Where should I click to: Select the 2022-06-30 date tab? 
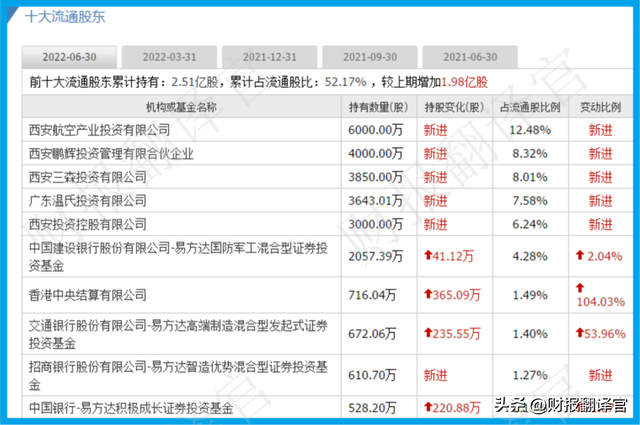[69, 57]
